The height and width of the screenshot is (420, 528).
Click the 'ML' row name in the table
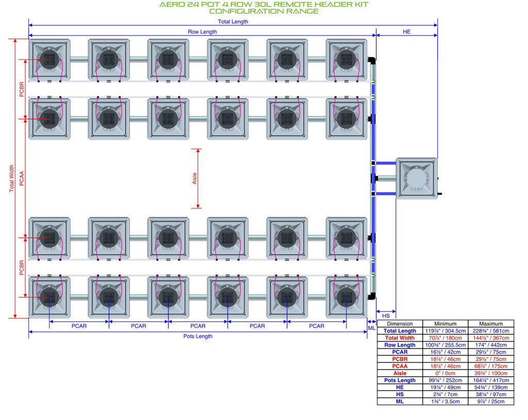pyautogui.click(x=400, y=401)
